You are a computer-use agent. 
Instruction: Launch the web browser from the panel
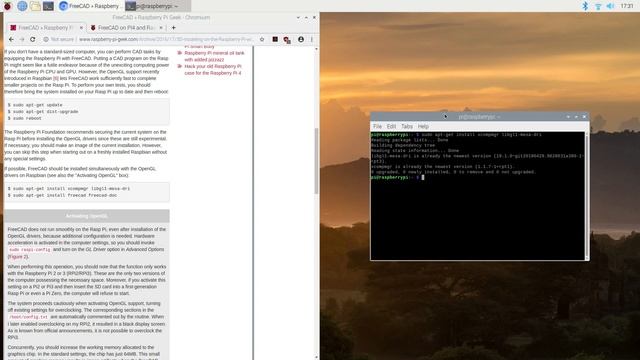(22, 6)
